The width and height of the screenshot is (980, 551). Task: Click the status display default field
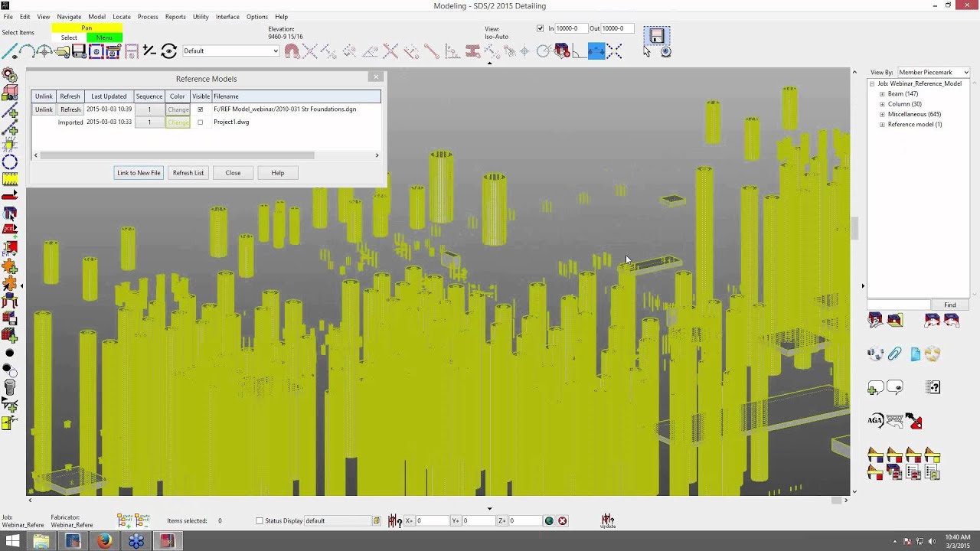click(x=338, y=521)
